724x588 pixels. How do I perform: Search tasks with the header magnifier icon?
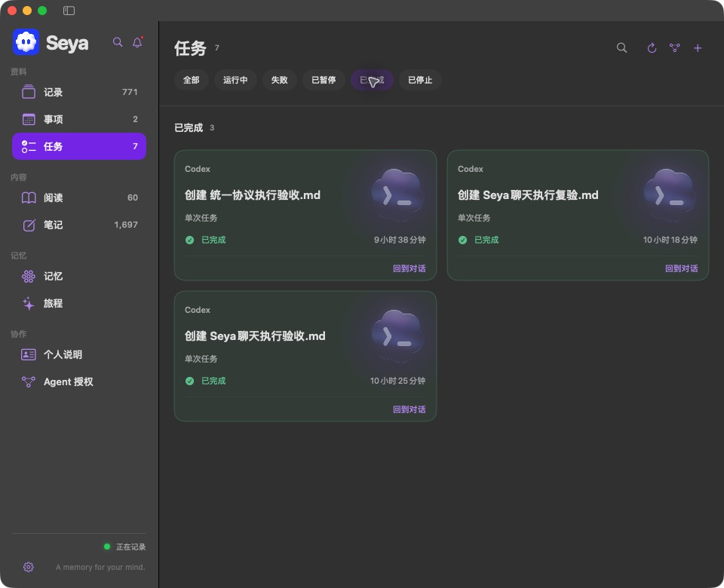621,47
